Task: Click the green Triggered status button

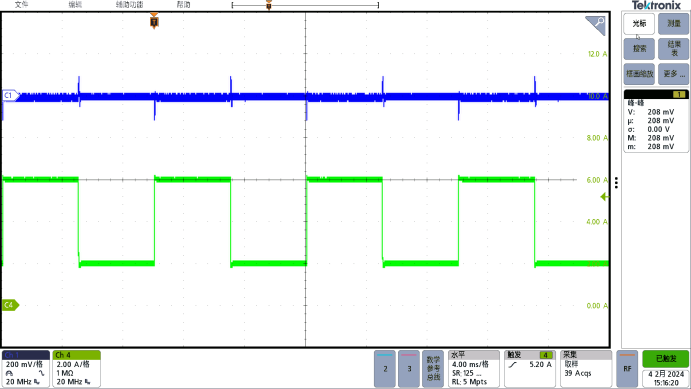Action: point(665,359)
